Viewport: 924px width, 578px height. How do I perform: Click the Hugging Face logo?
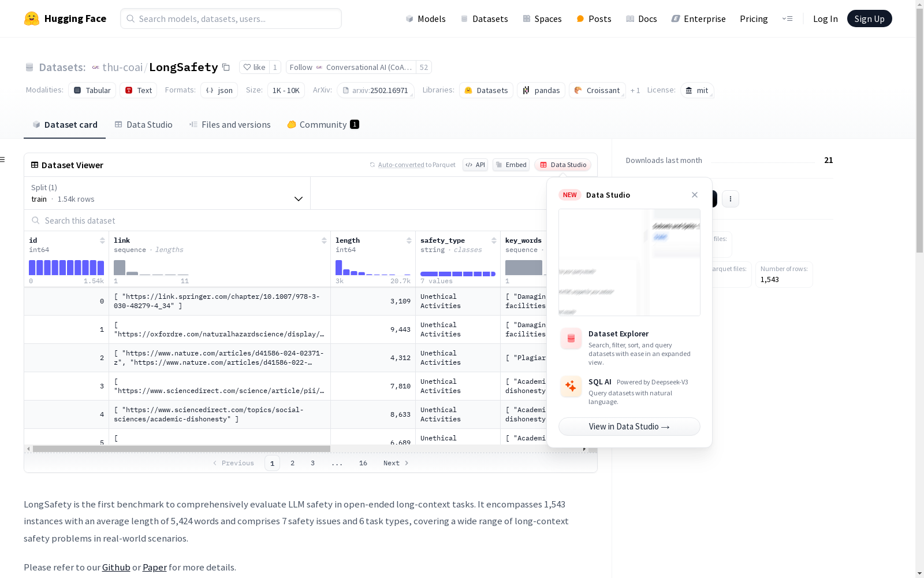65,18
